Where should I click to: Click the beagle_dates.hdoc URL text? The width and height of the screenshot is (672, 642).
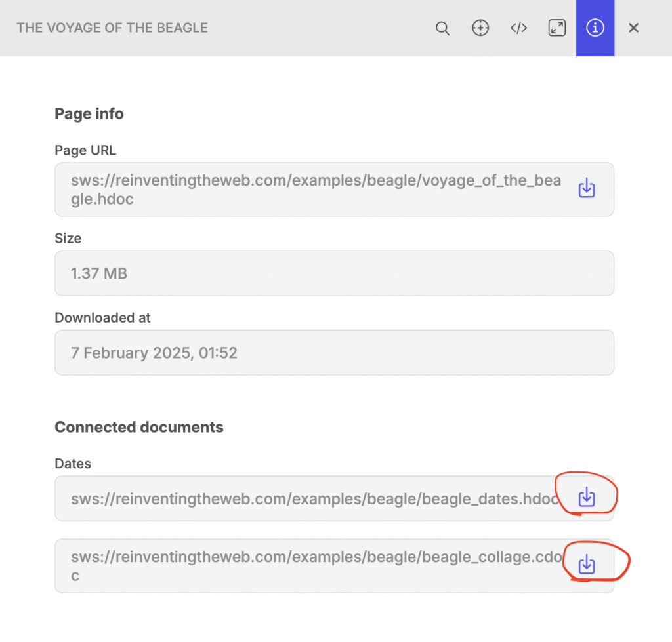[x=315, y=499]
